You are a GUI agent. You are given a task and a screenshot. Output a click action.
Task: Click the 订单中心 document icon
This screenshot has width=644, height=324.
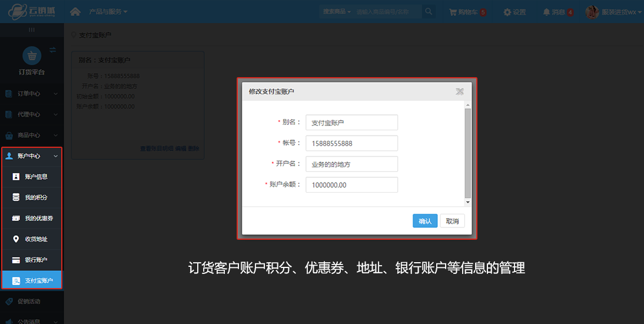(x=9, y=94)
